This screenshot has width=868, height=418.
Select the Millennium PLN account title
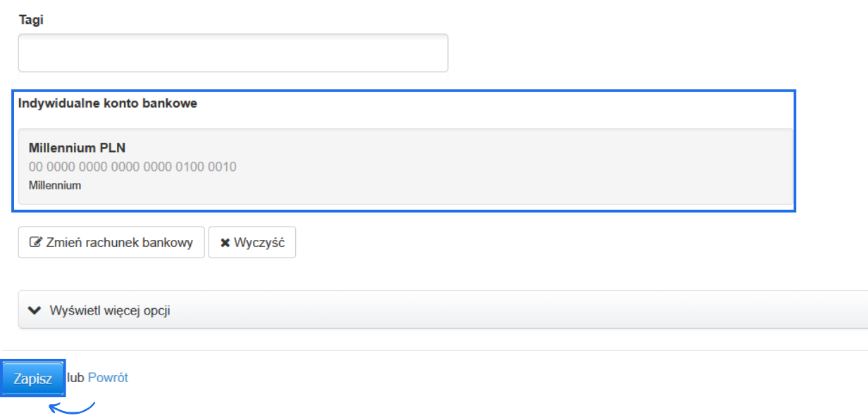point(77,148)
